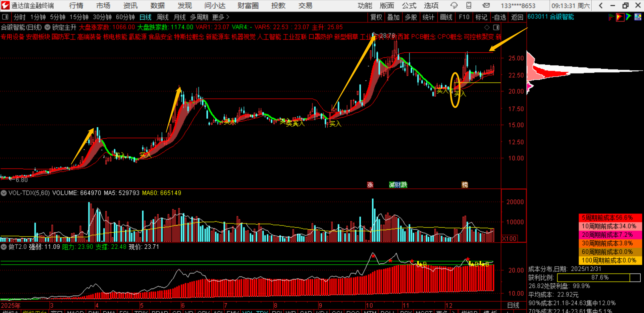Click the 统计 statistics button
This screenshot has height=313, width=644.
[428, 17]
